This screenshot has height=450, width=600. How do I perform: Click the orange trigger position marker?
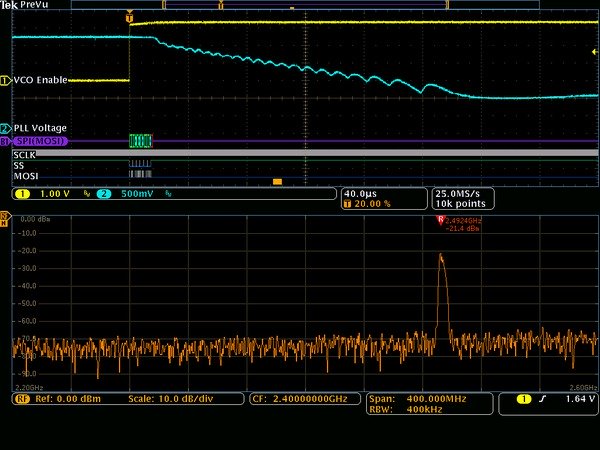(x=129, y=17)
